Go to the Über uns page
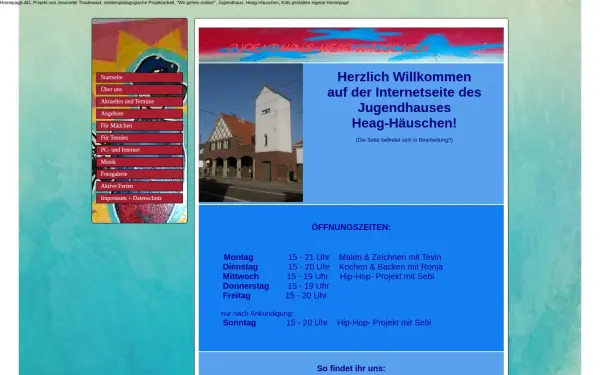 tap(139, 90)
